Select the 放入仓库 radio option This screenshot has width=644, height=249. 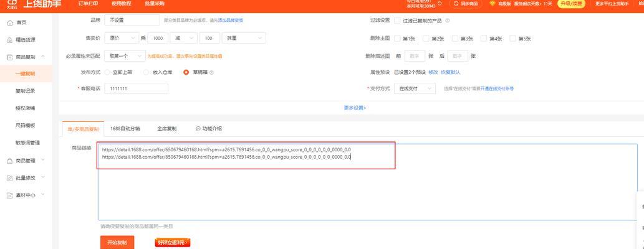pyautogui.click(x=146, y=72)
